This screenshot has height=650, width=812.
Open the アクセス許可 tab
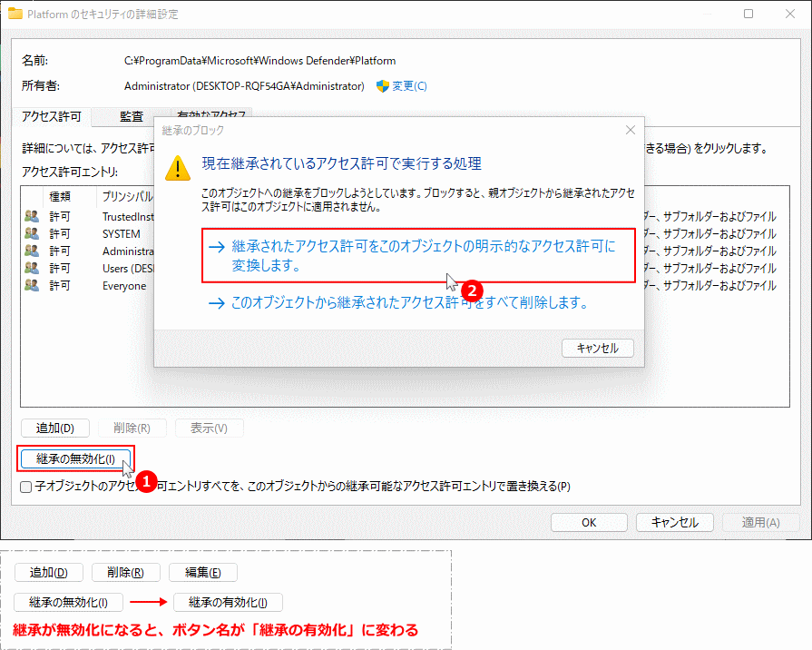pyautogui.click(x=52, y=116)
